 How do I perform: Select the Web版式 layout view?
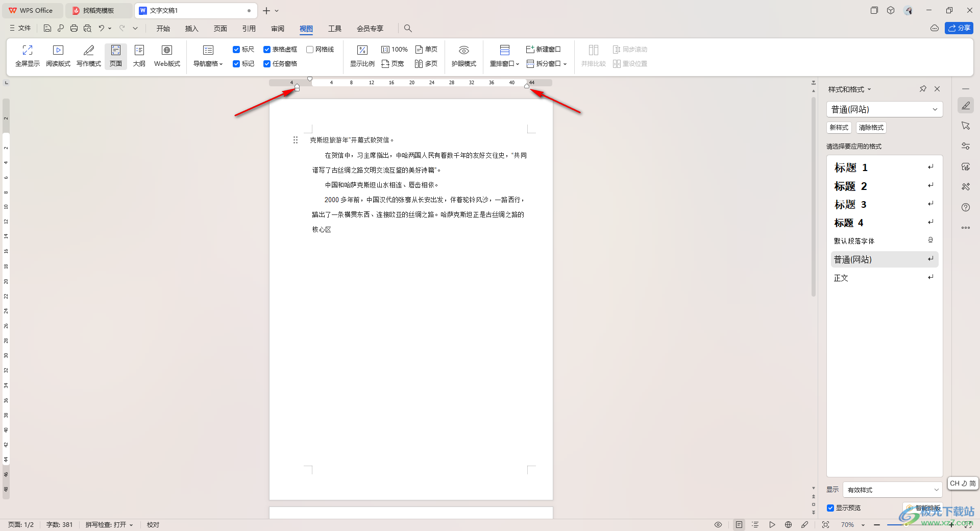tap(167, 56)
